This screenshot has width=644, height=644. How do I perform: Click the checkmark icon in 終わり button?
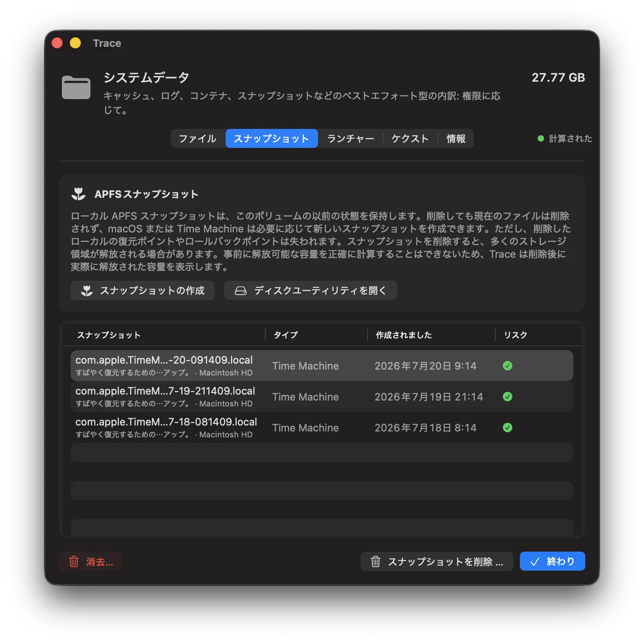click(535, 562)
